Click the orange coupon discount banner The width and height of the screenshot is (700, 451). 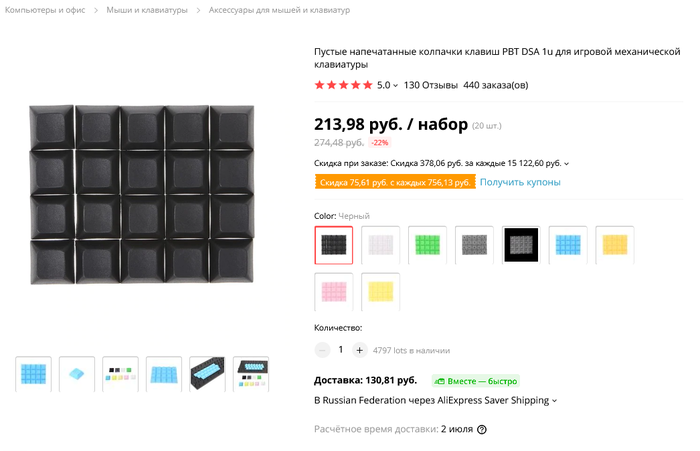[394, 183]
